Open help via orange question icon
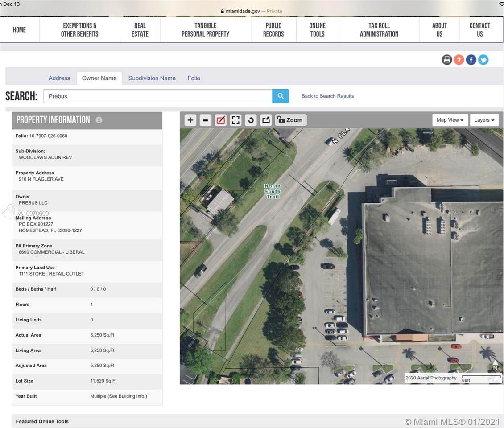Screen dimensions: 504x428 [x=459, y=60]
